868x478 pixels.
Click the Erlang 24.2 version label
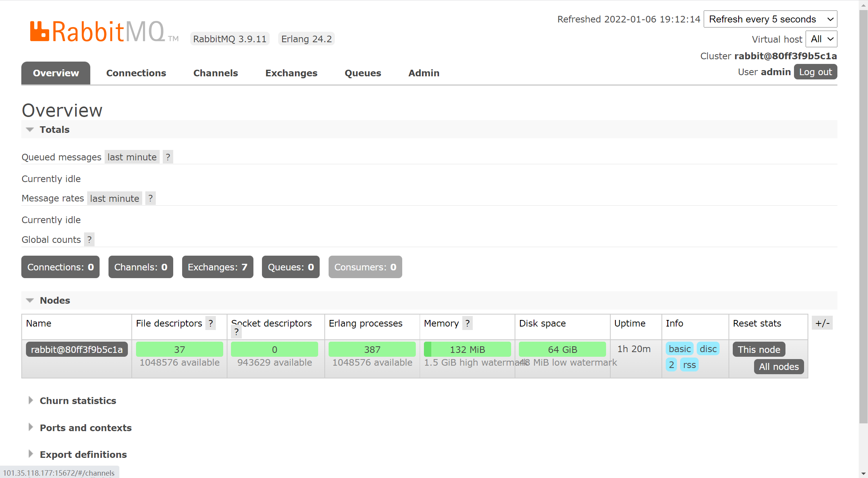click(x=307, y=39)
